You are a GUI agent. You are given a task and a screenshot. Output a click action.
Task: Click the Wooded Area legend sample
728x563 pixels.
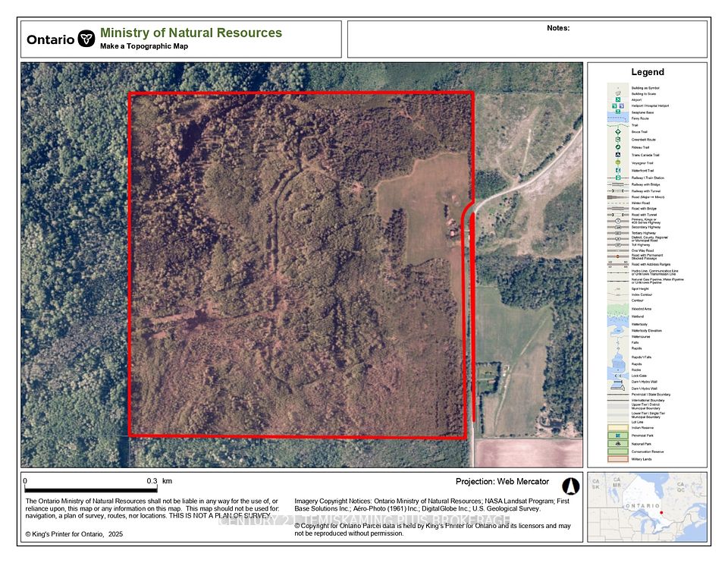click(618, 309)
